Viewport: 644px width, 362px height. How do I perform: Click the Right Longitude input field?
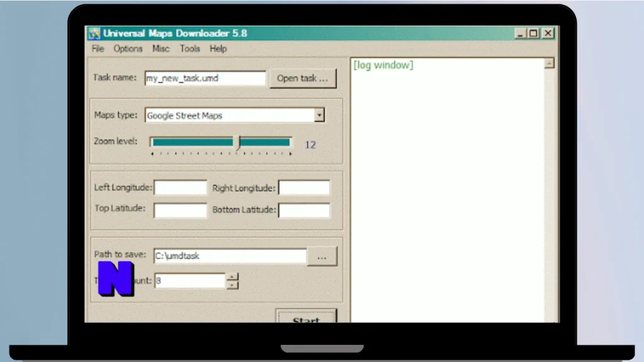pos(304,187)
